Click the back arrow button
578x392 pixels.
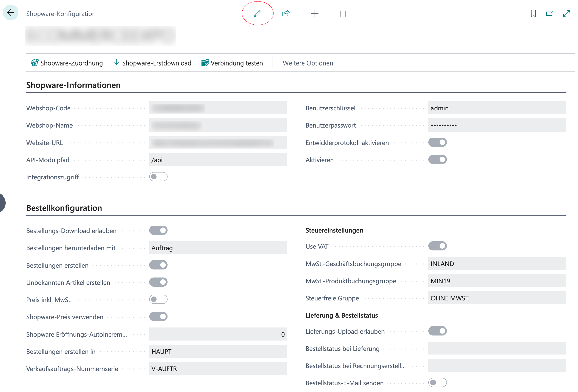[11, 13]
